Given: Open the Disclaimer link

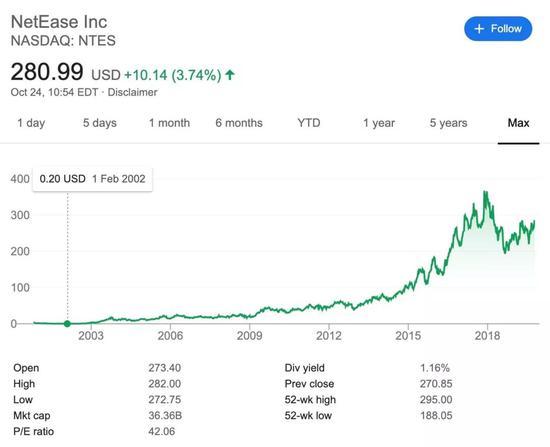Looking at the screenshot, I should click(132, 92).
